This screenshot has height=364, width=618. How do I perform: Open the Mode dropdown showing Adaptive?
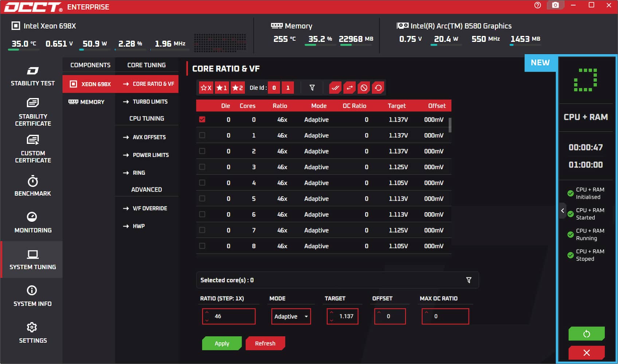(290, 316)
